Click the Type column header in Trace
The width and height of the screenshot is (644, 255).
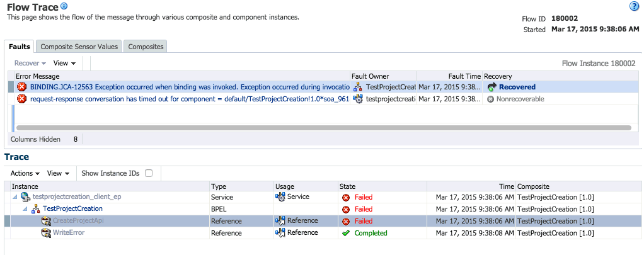pyautogui.click(x=241, y=186)
